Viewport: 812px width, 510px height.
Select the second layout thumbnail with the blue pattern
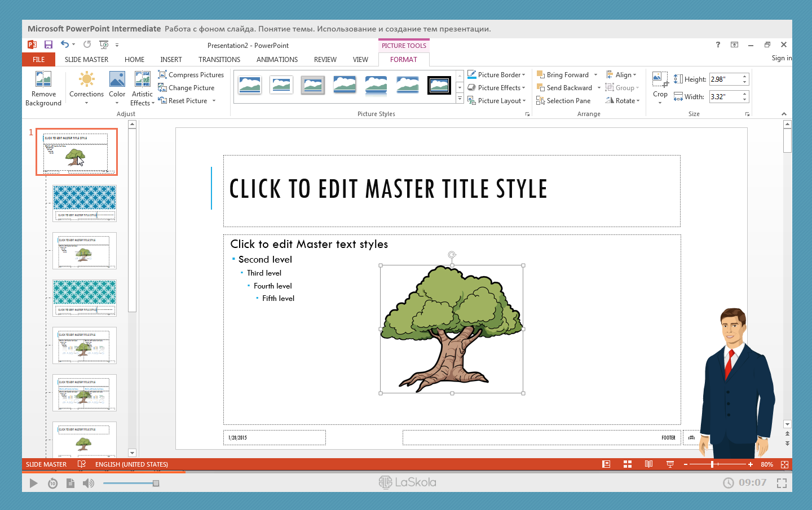pyautogui.click(x=85, y=203)
